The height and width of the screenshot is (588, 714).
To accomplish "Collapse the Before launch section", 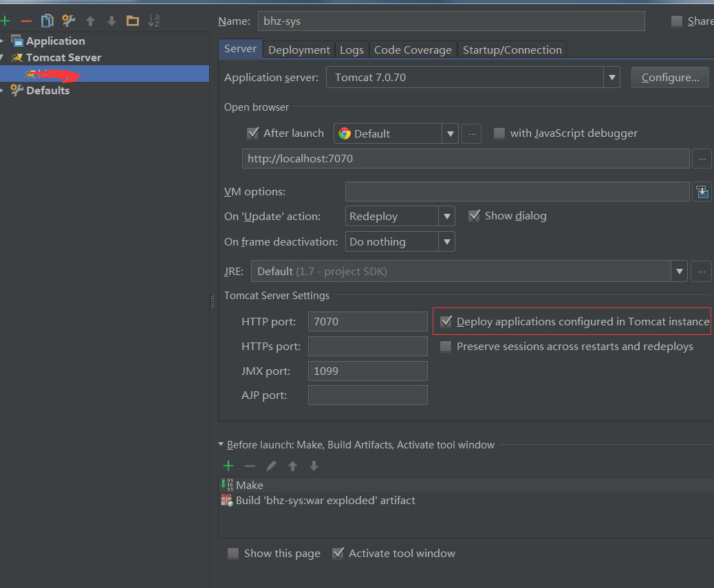I will [x=221, y=444].
